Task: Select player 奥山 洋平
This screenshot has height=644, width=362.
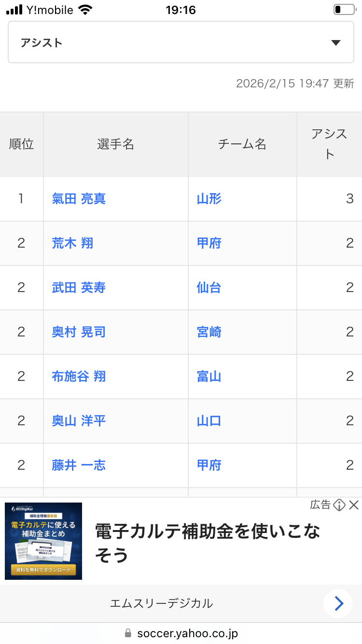Action: 79,421
